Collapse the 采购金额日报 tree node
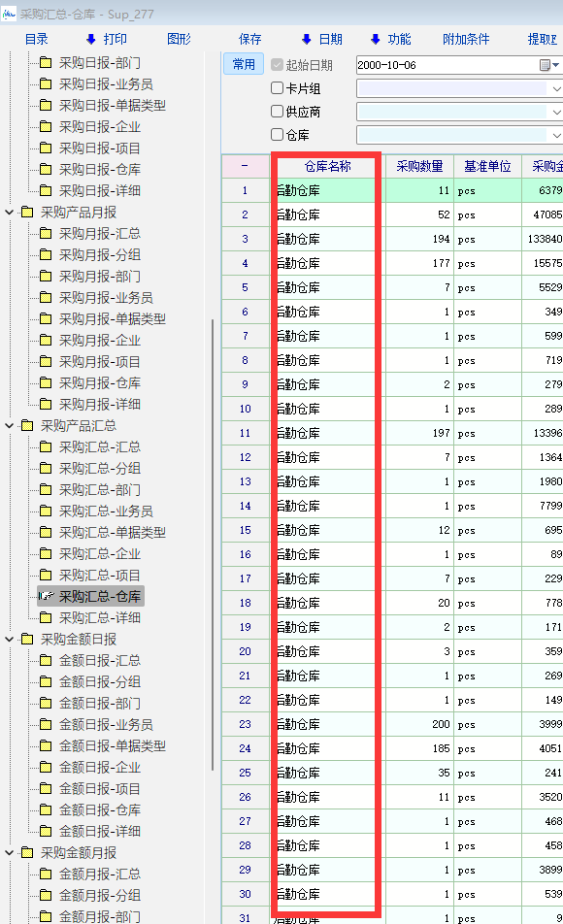The width and height of the screenshot is (563, 924). [9, 639]
